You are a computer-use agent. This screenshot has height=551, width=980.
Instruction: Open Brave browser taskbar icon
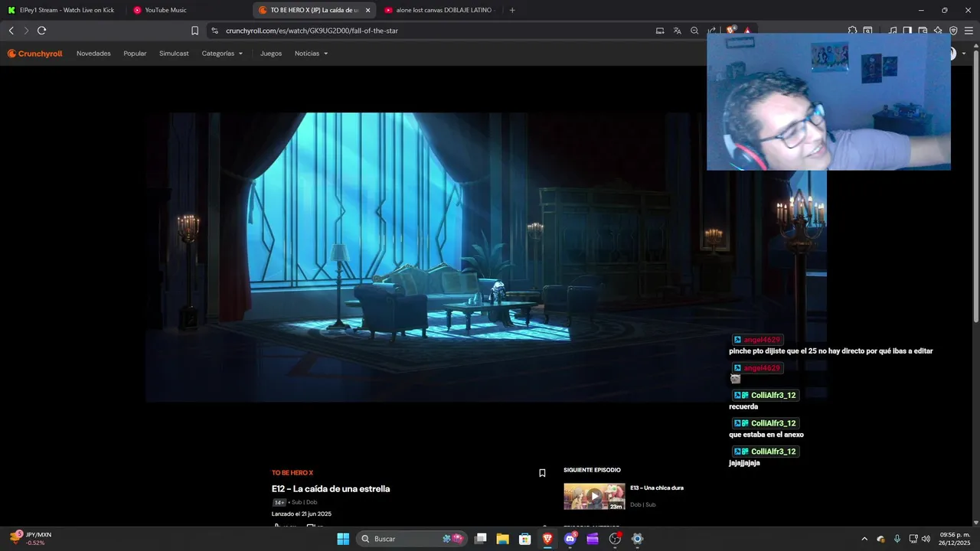coord(547,539)
